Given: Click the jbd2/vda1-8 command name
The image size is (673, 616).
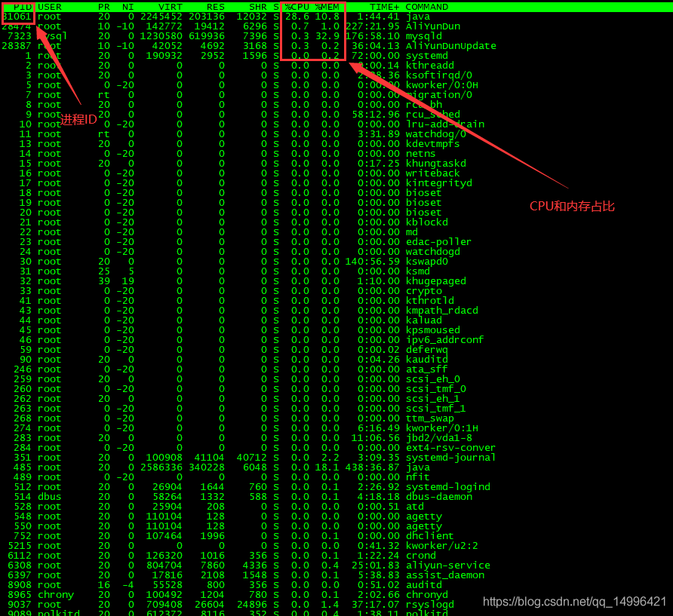Looking at the screenshot, I should pyautogui.click(x=439, y=438).
